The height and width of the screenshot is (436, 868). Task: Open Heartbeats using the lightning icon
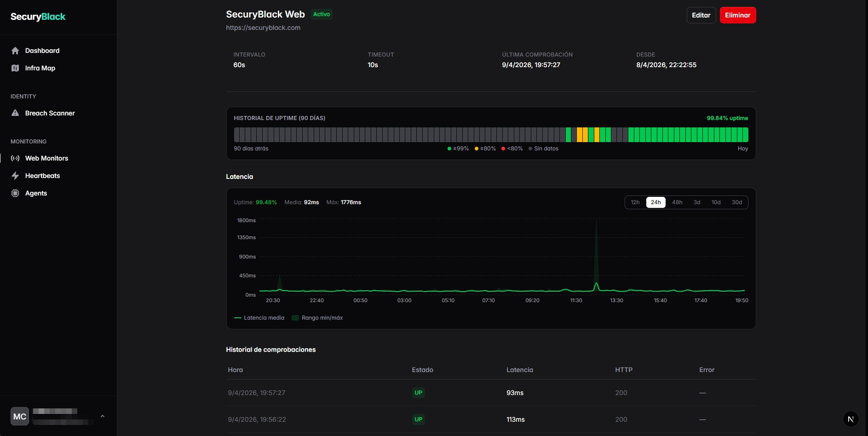pos(14,176)
